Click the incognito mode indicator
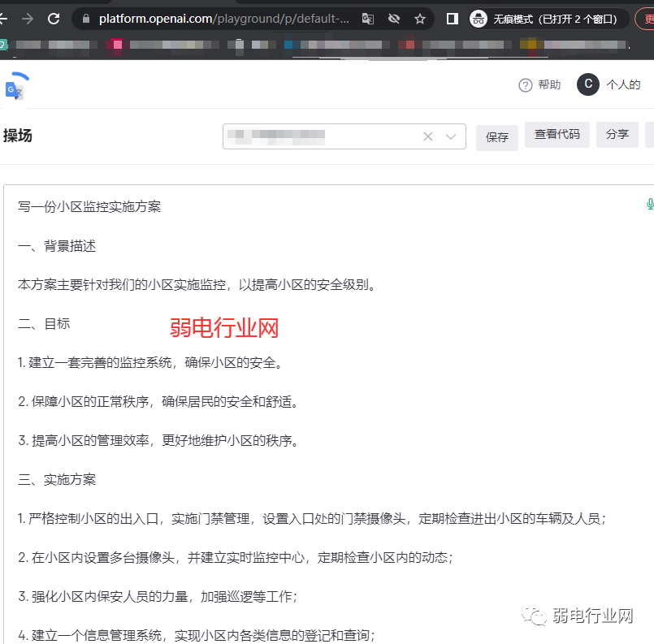This screenshot has height=644, width=654. 548,18
